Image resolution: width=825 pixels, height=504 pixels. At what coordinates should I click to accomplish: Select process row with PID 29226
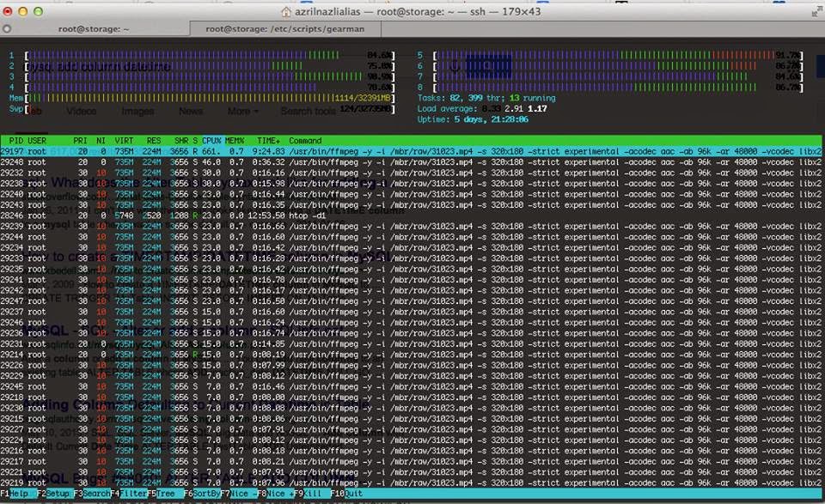[411, 365]
